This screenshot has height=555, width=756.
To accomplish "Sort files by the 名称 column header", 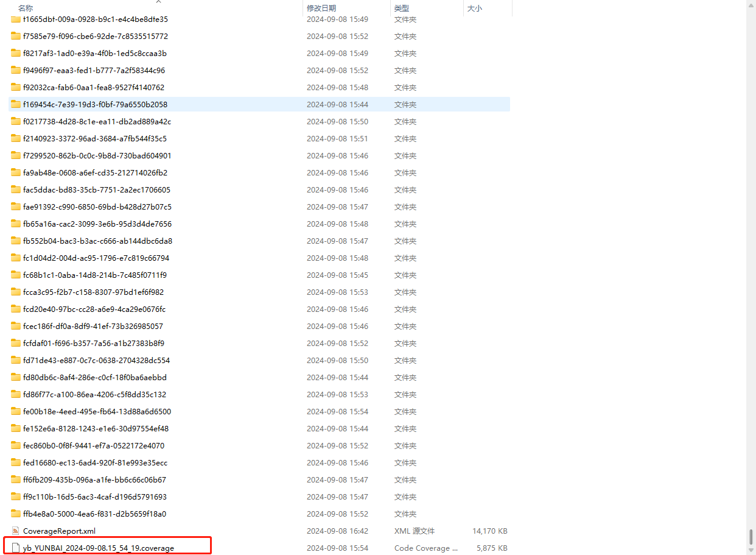I will pos(26,9).
